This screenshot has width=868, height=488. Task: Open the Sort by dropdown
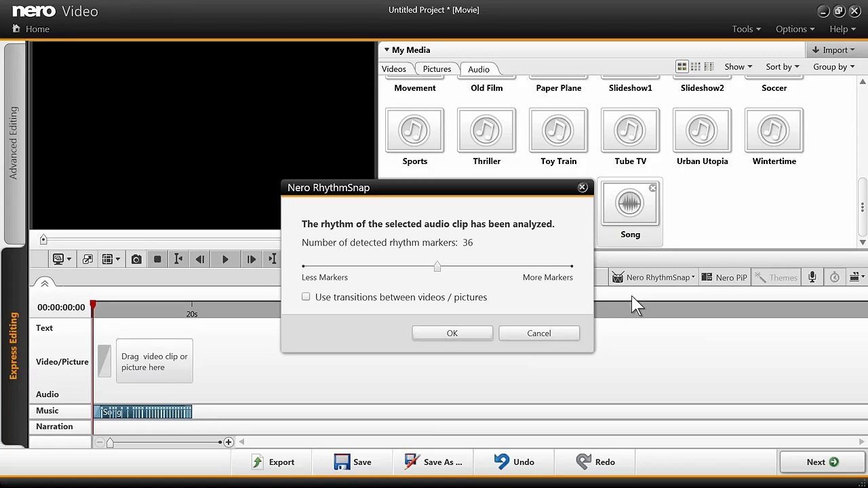(782, 66)
